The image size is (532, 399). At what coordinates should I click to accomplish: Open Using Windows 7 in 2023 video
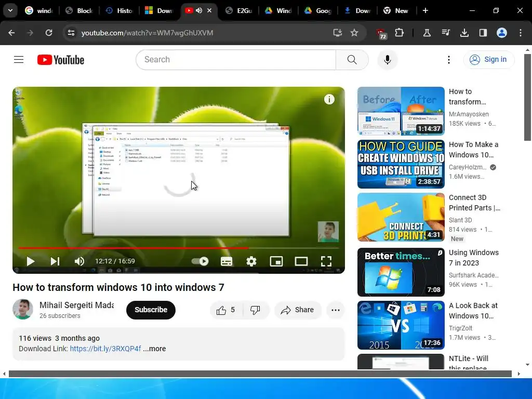click(401, 272)
